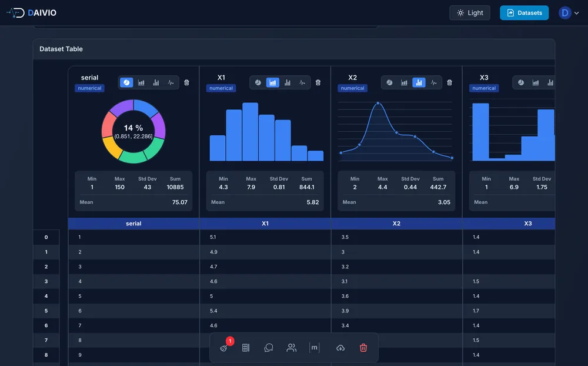Switch X3 column to bar chart view
This screenshot has width=588, height=366.
[549, 82]
